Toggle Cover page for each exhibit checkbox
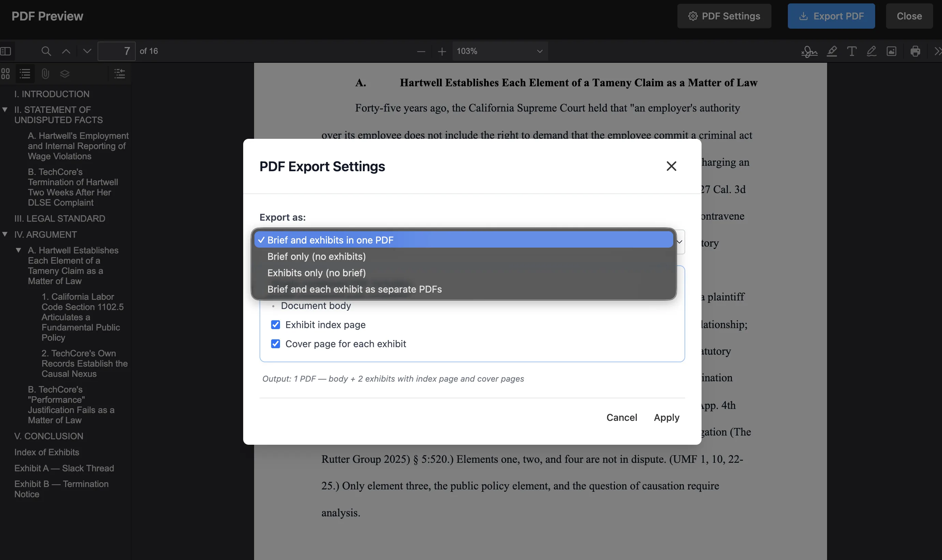The height and width of the screenshot is (560, 942). [275, 344]
